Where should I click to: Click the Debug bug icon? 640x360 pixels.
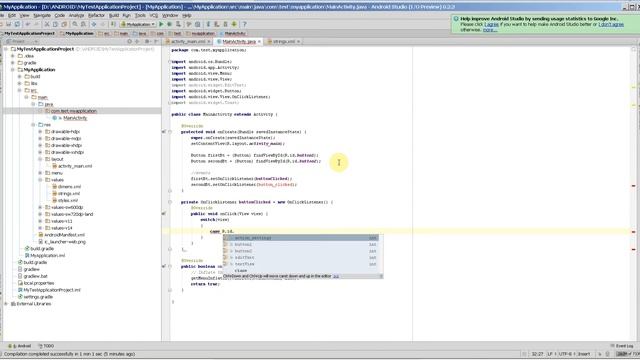(x=169, y=24)
